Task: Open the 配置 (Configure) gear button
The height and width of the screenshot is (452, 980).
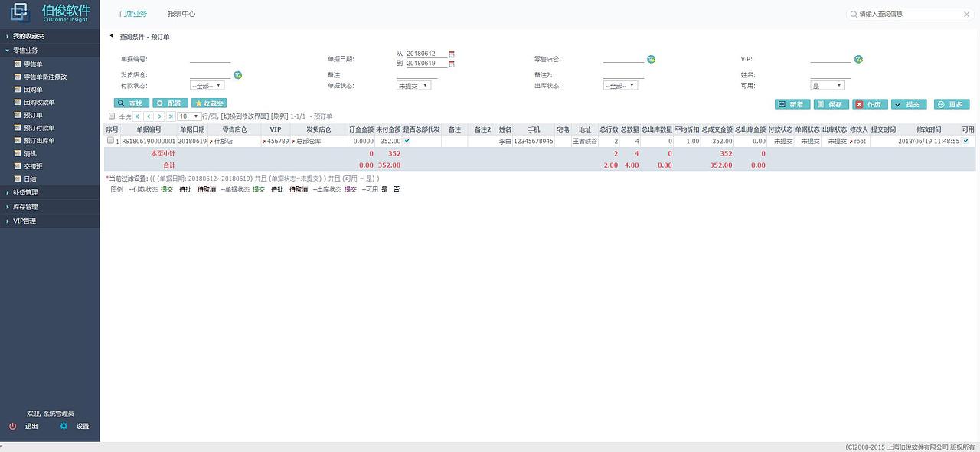Action: pyautogui.click(x=169, y=103)
